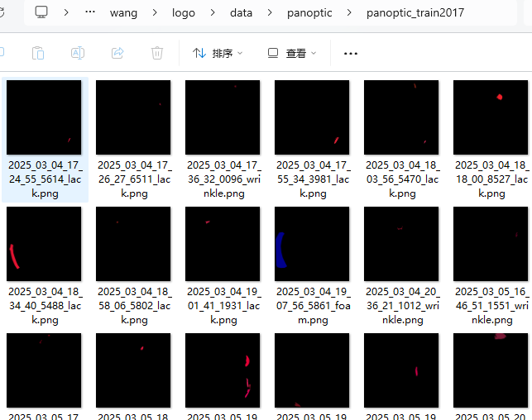Click file name 2025_03_05_16_46_51_1551_wrinkle.png
This screenshot has width=532, height=420.
[x=492, y=306]
